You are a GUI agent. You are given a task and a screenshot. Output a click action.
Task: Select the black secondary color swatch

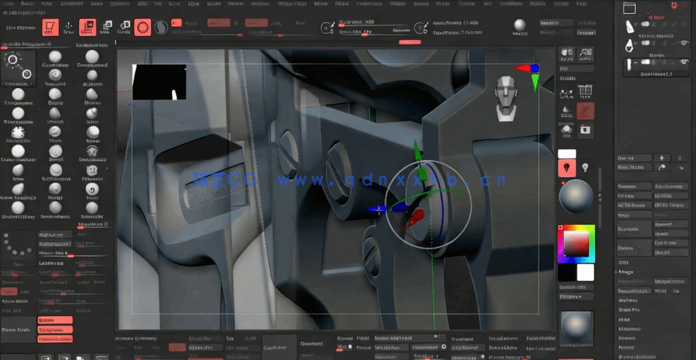(x=567, y=272)
